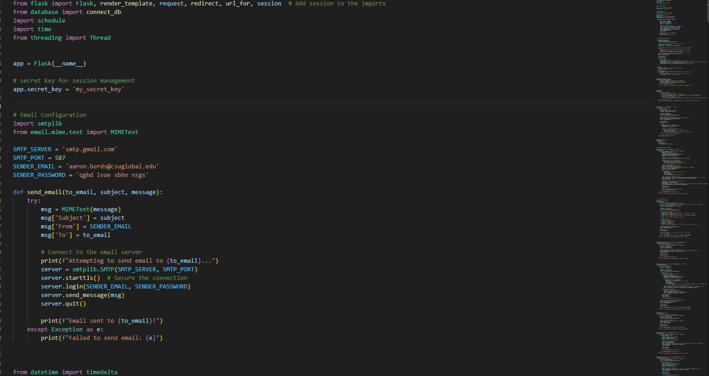This screenshot has width=709, height=376.
Task: Click the 'from flask import Flask' line
Action: (x=147, y=4)
